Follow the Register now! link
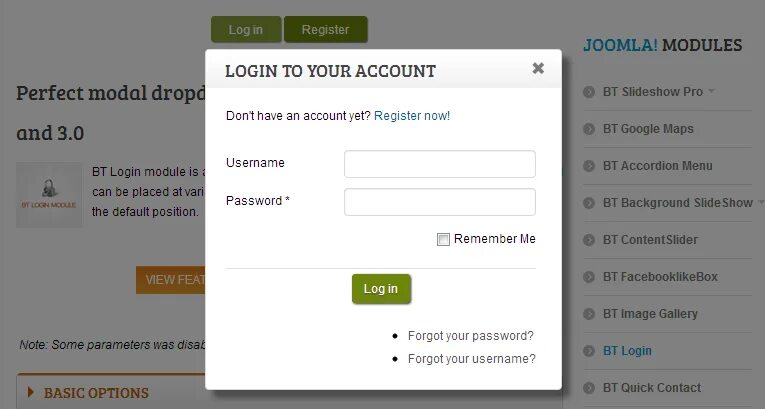The image size is (765, 409). point(412,116)
